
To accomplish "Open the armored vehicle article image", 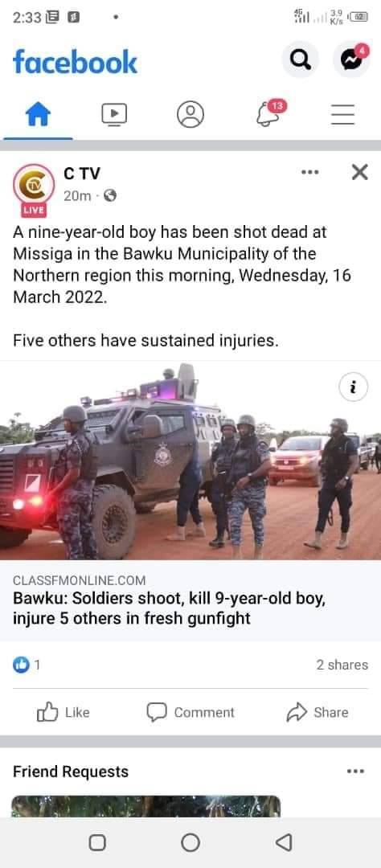I will [190, 461].
